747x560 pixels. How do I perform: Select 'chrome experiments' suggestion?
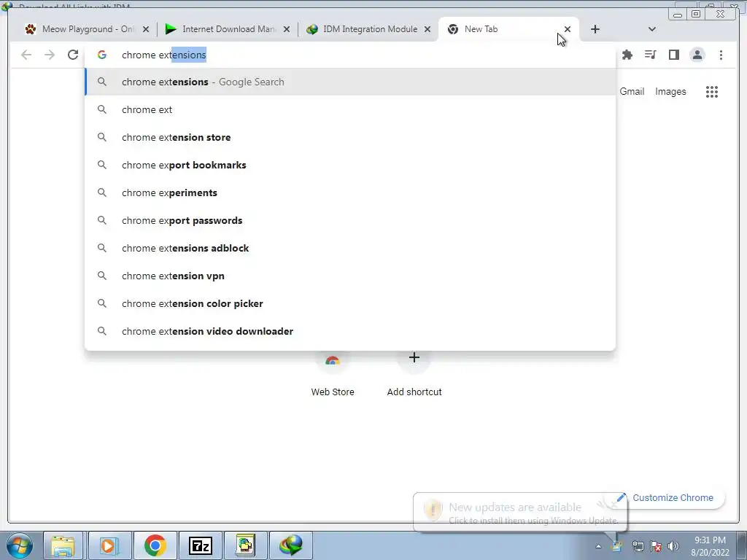click(350, 192)
